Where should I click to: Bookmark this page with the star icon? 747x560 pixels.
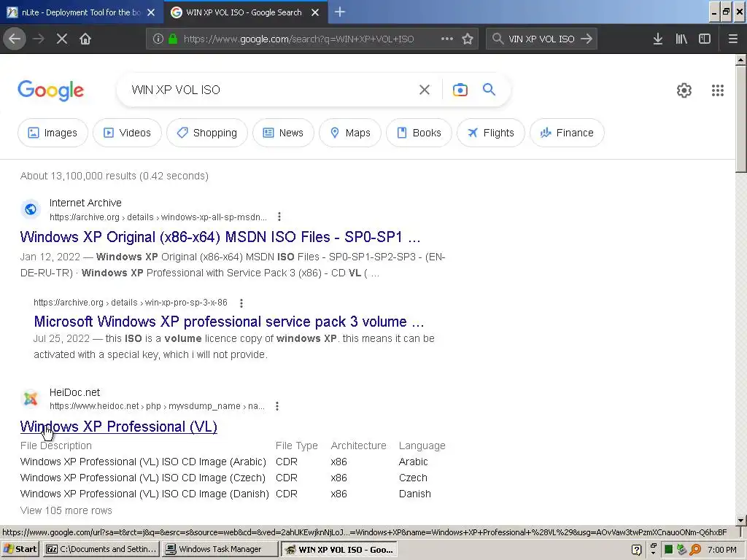(468, 39)
